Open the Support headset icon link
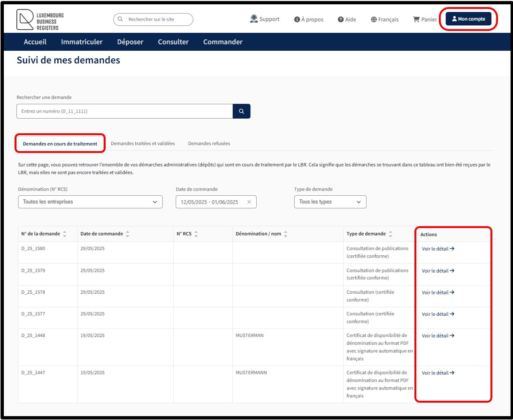513x420 pixels. (254, 19)
